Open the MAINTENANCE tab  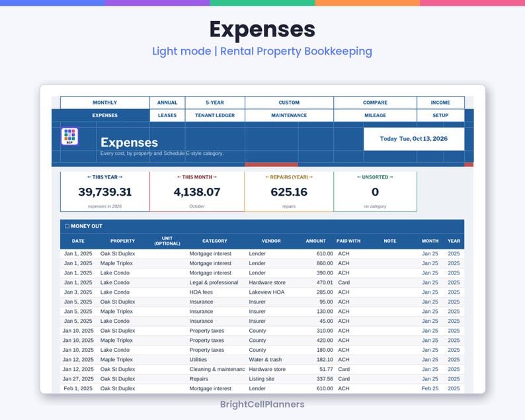pyautogui.click(x=289, y=115)
